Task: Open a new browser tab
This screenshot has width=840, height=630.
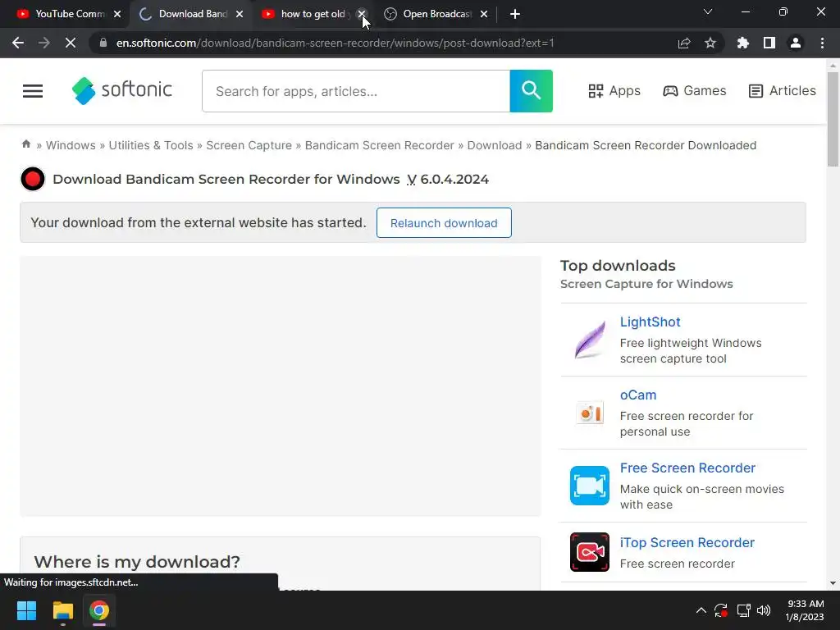Action: [x=515, y=14]
